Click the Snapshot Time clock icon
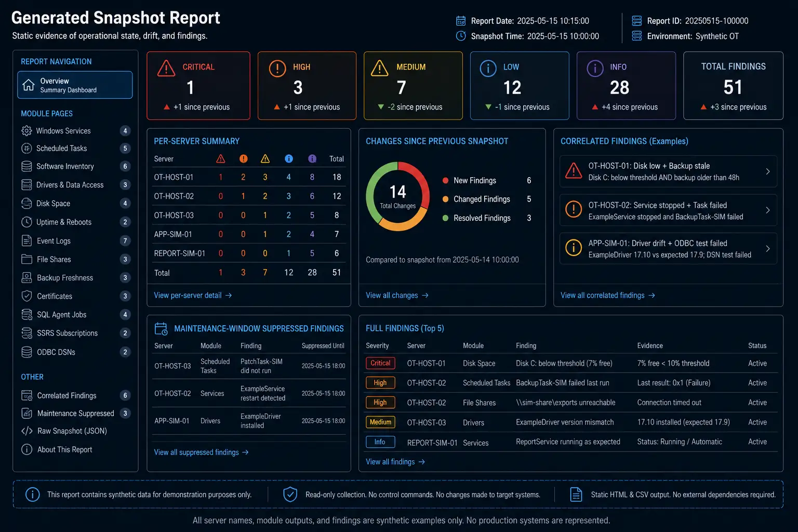The image size is (798, 532). point(461,36)
